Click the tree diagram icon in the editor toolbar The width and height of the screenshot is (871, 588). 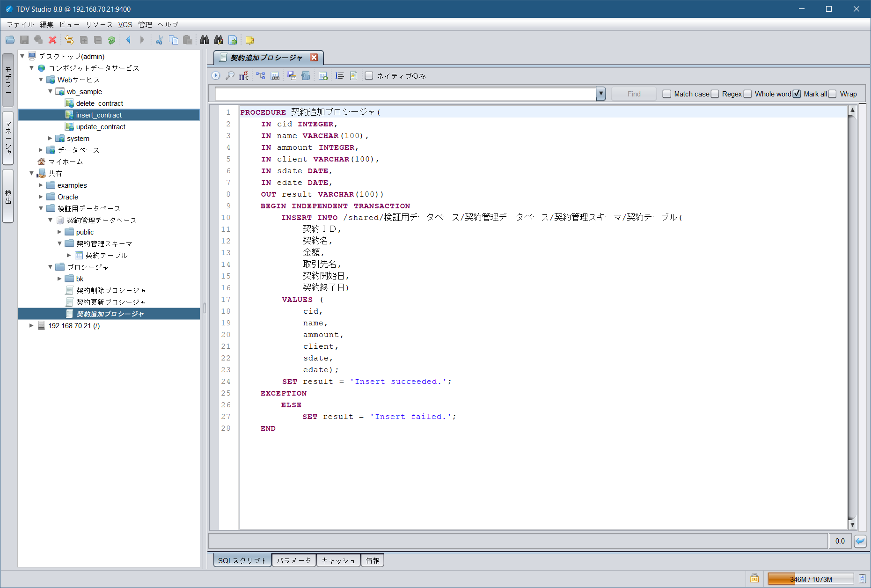(x=261, y=75)
